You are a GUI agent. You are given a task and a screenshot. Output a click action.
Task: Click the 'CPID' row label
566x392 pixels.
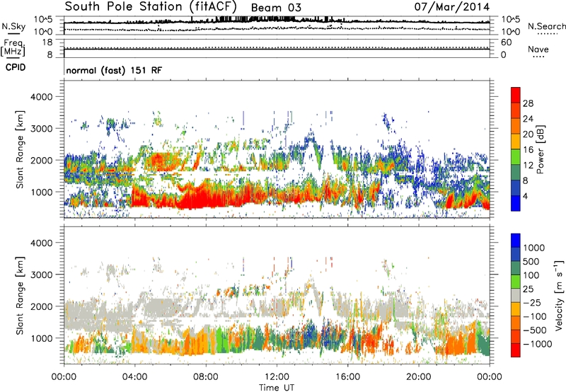point(16,67)
